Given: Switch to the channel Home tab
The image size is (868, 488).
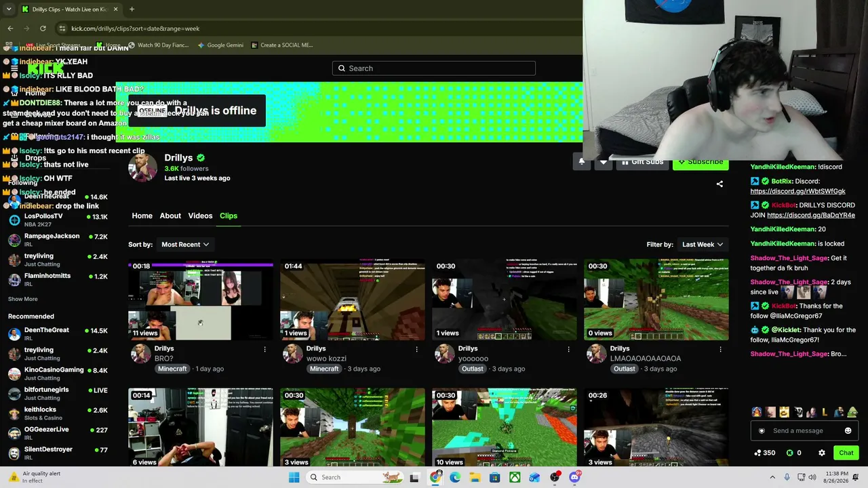Looking at the screenshot, I should pyautogui.click(x=142, y=216).
